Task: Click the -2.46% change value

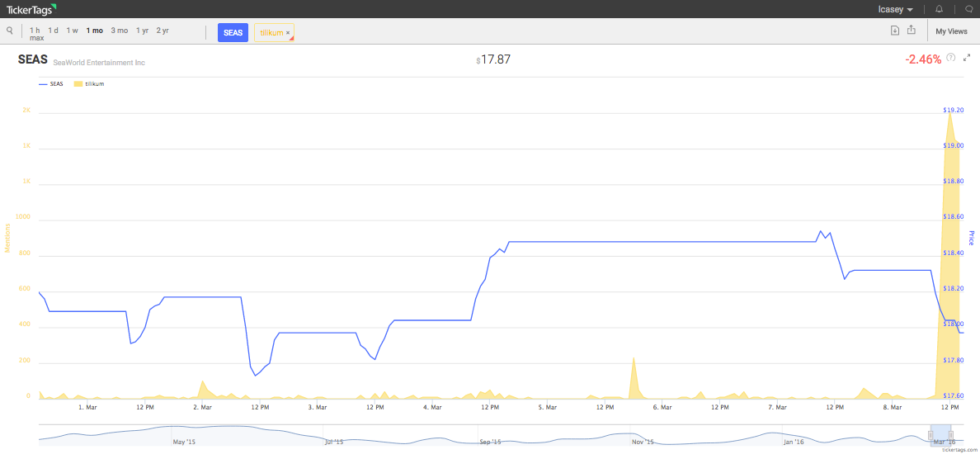Action: tap(922, 59)
